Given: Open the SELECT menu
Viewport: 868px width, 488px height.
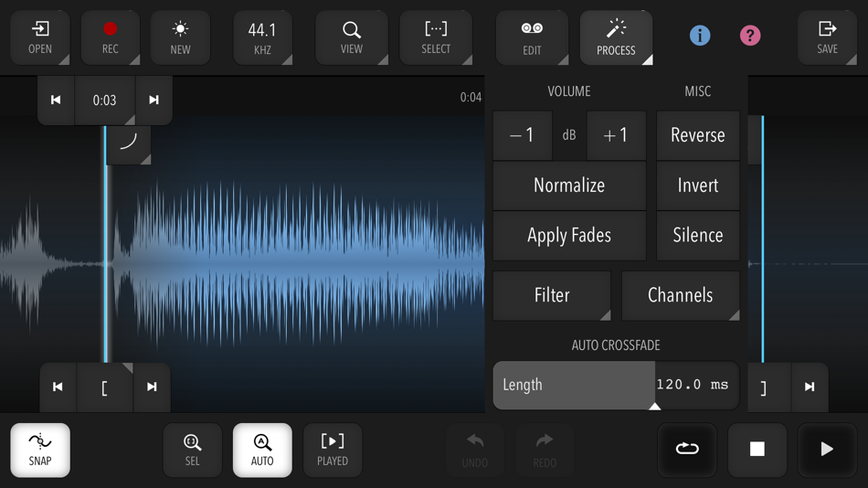Looking at the screenshot, I should (436, 37).
